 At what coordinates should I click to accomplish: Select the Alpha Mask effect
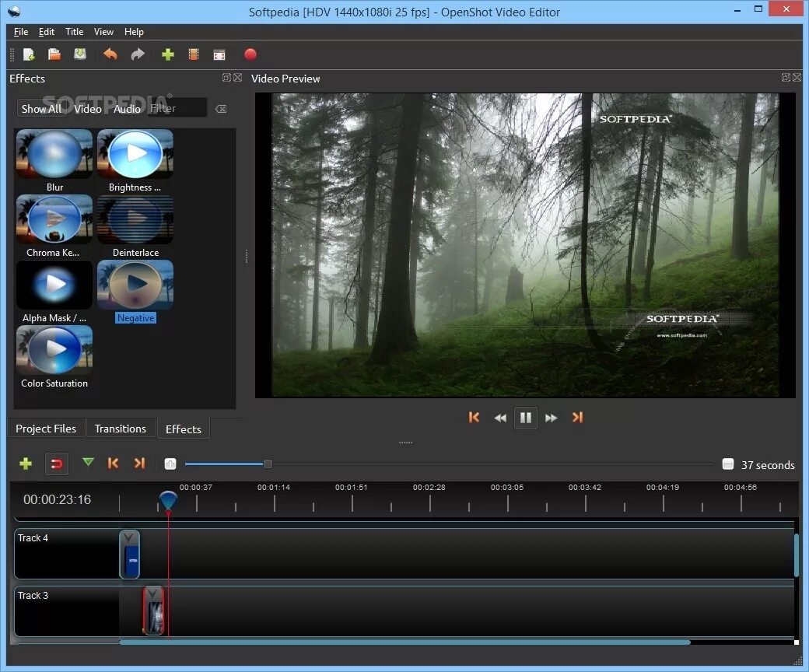[x=54, y=292]
